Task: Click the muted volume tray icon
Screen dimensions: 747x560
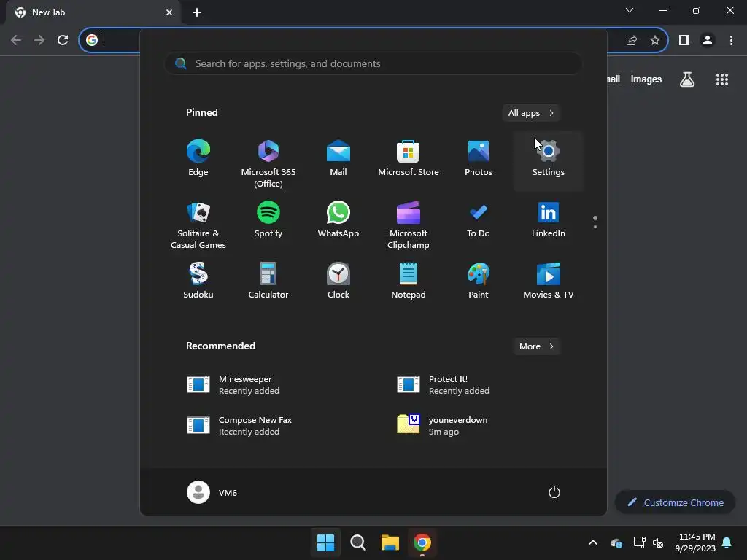Action: pyautogui.click(x=658, y=542)
